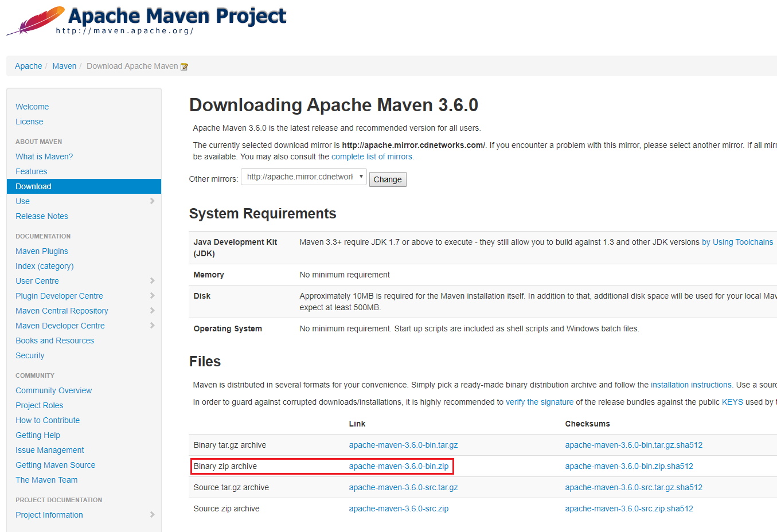Click 'Binary tar.gz archive' row label
The width and height of the screenshot is (777, 532).
tap(230, 445)
